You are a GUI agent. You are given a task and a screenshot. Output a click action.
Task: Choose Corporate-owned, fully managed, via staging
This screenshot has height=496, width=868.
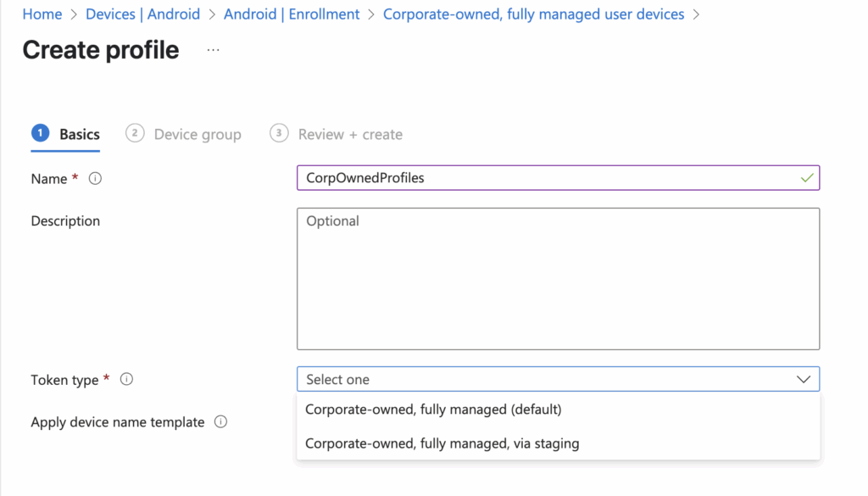(442, 443)
